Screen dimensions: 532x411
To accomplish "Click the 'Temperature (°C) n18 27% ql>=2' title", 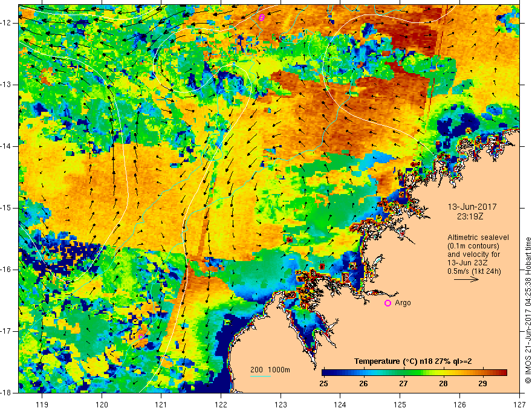I will tap(413, 361).
